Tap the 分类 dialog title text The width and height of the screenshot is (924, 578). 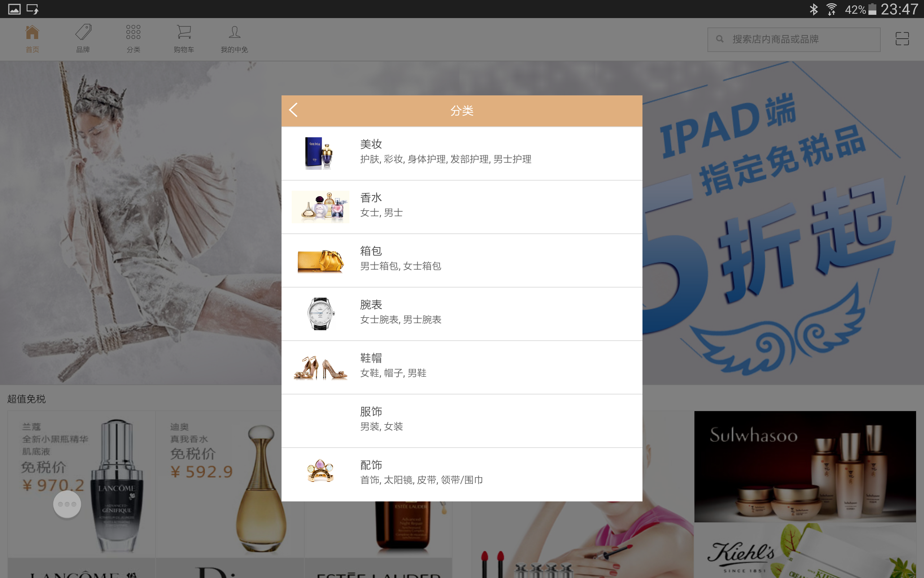(462, 111)
